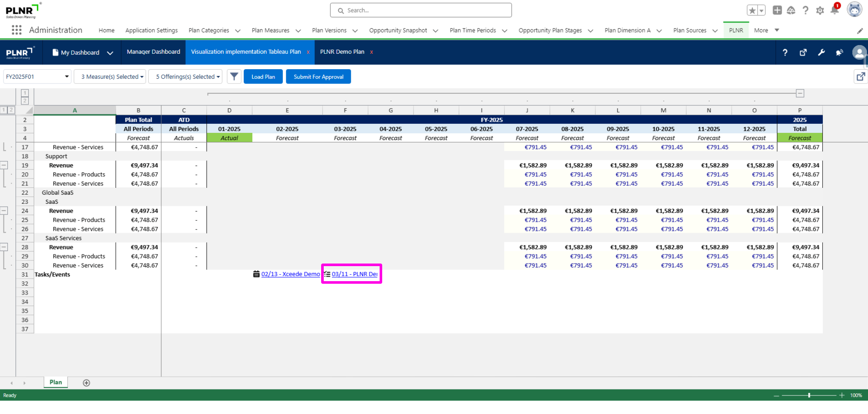Open the 5 Offerings(s) Selected dropdown
This screenshot has width=868, height=414.
pyautogui.click(x=185, y=77)
